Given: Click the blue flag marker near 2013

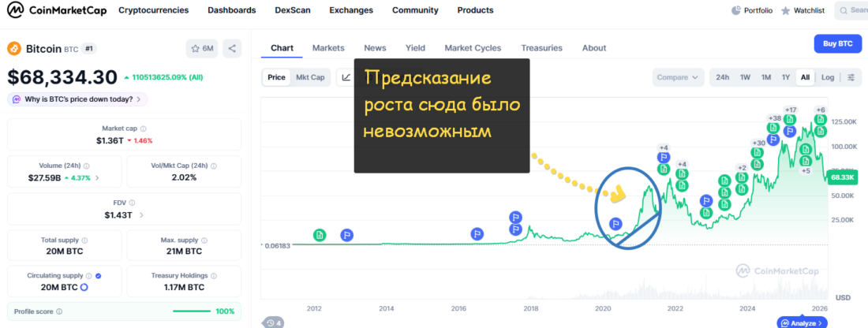Looking at the screenshot, I should tap(346, 235).
